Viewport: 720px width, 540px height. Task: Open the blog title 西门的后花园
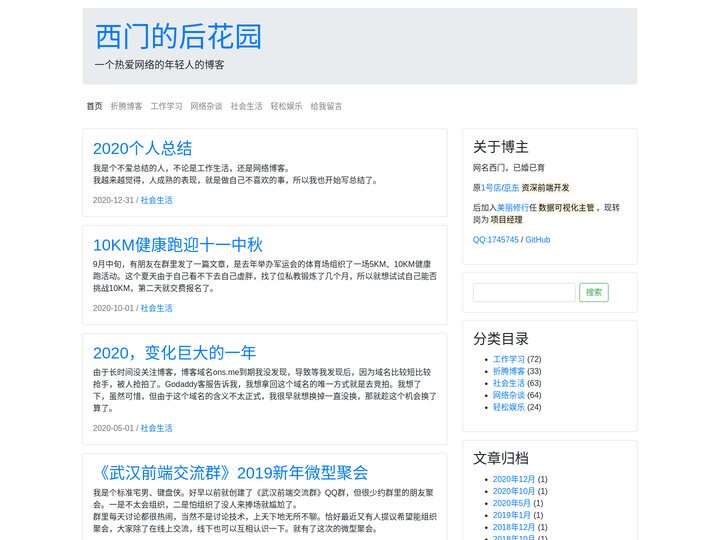coord(178,37)
